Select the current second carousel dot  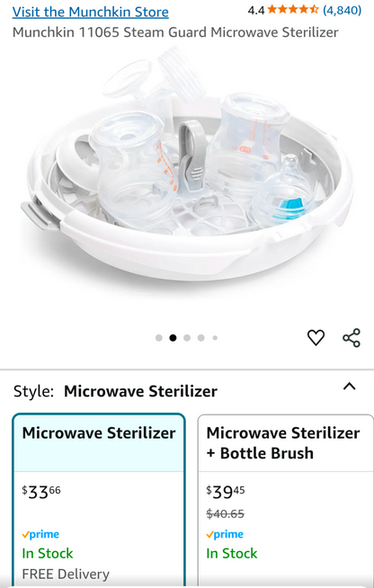click(x=173, y=338)
